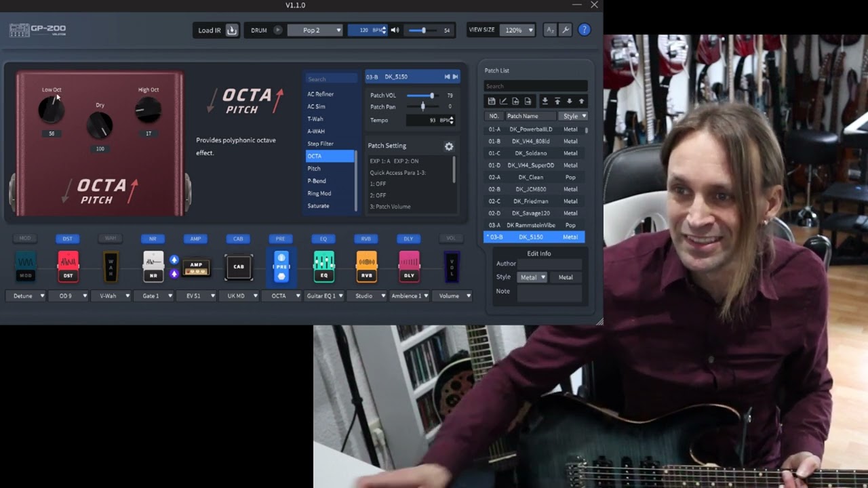Select AC Refiner in the effect list

point(330,94)
